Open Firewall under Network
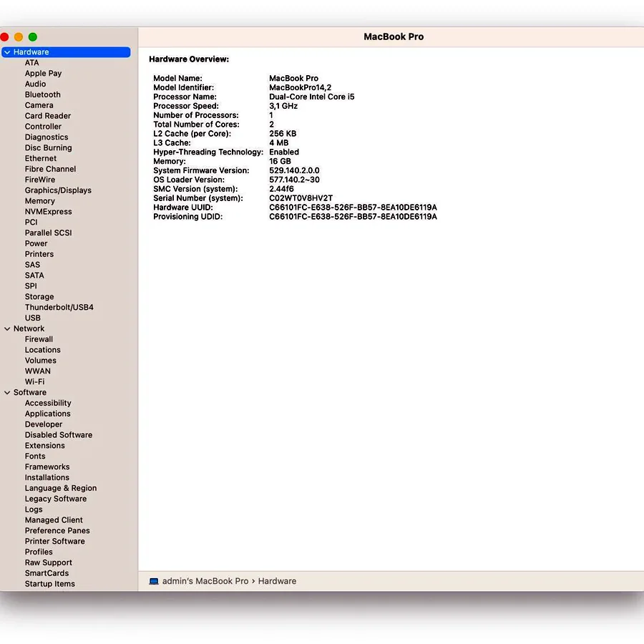The image size is (644, 644). (x=39, y=340)
